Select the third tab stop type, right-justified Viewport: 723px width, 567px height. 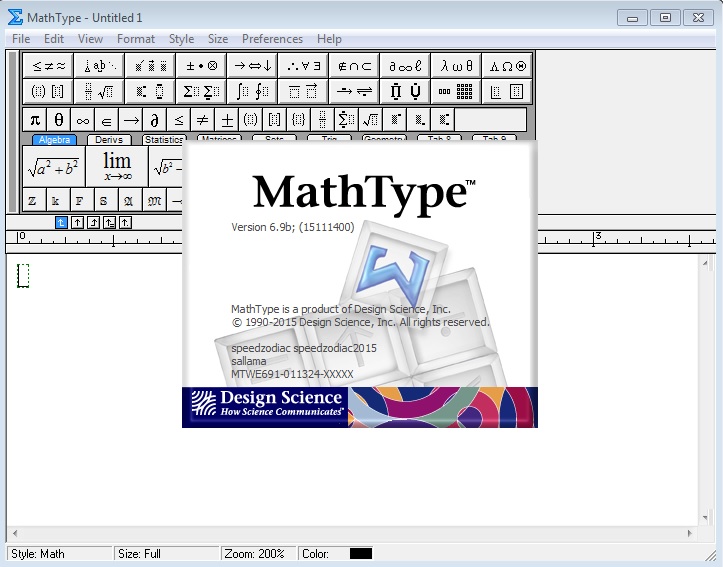tap(94, 223)
